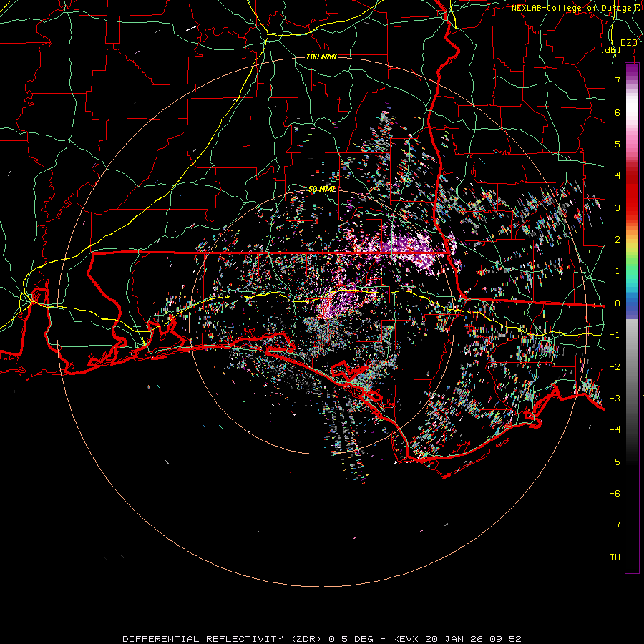Click the 50 NMI range ring label
644x644 pixels.
322,189
